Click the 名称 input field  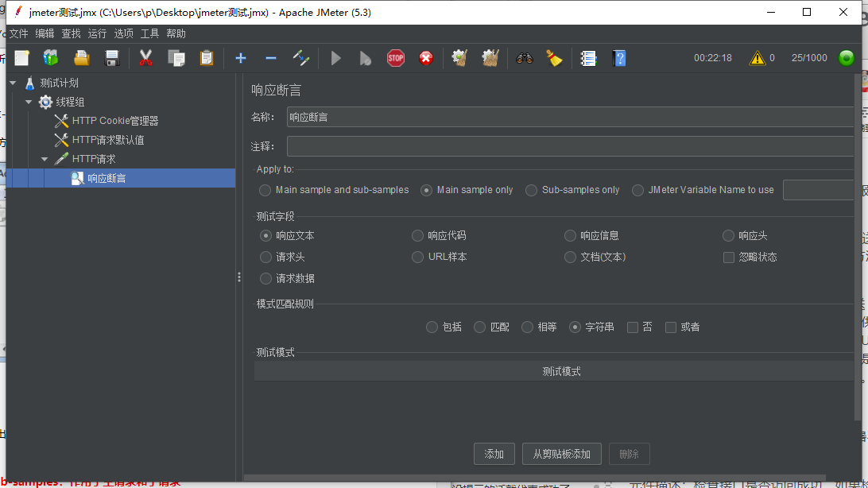570,118
